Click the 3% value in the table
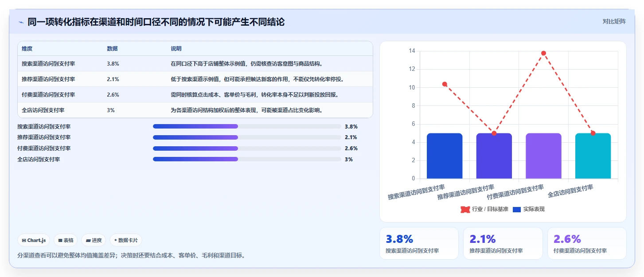644x277 pixels. [111, 110]
